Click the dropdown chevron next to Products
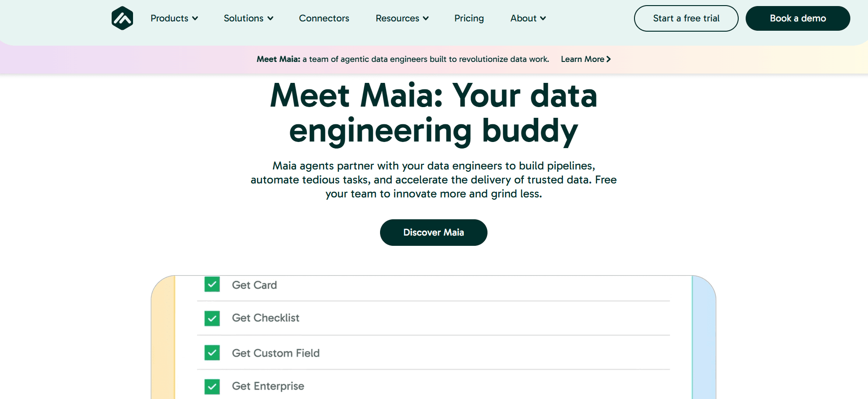The height and width of the screenshot is (399, 868). pos(195,19)
